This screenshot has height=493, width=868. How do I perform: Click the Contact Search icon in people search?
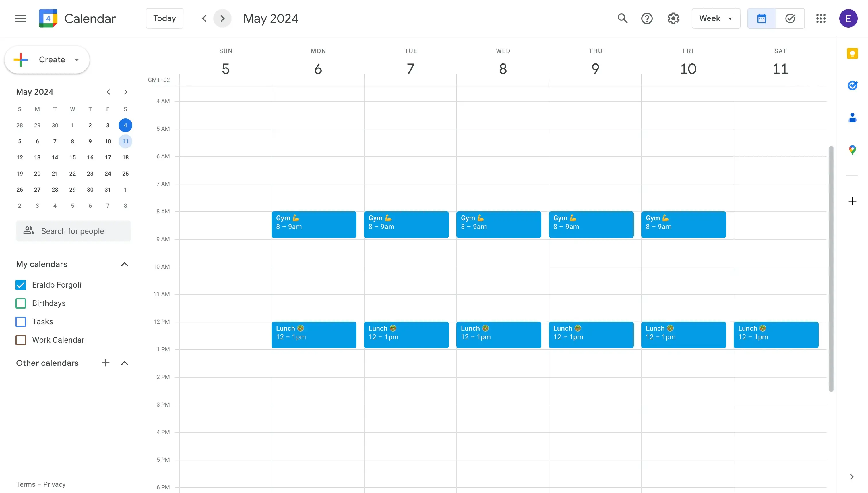[x=28, y=231]
